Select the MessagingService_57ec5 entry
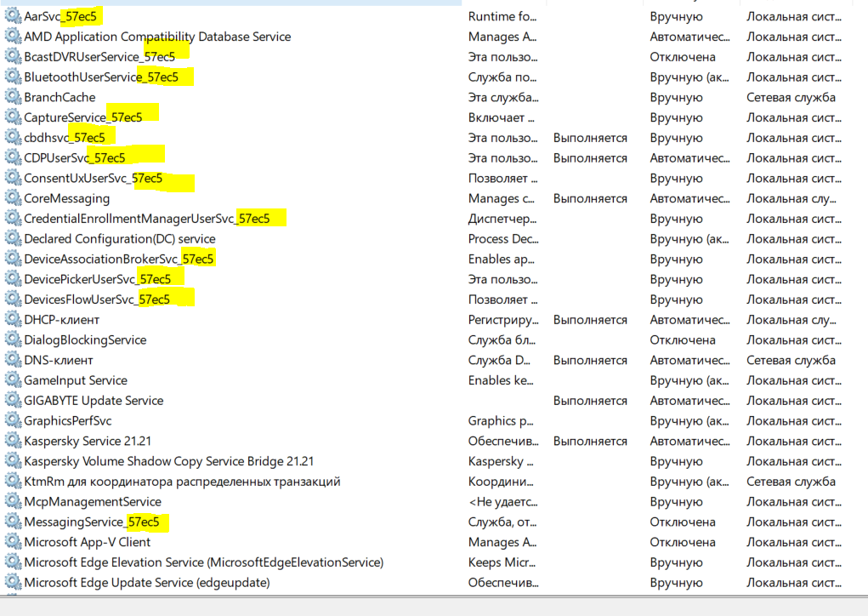This screenshot has width=868, height=616. pos(91,522)
